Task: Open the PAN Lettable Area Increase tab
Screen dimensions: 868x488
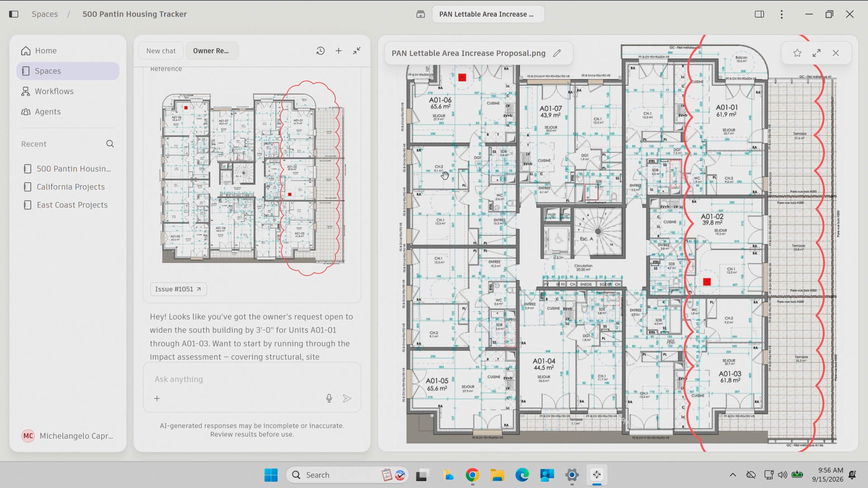Action: [488, 14]
